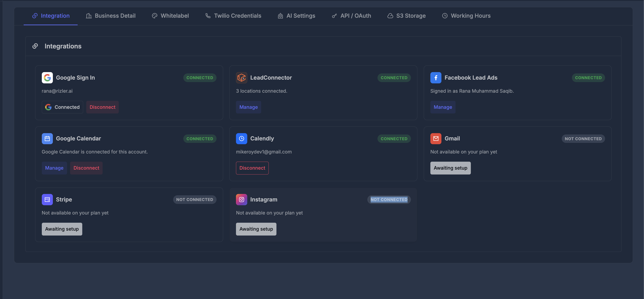Click the Google Connected button

(x=62, y=107)
